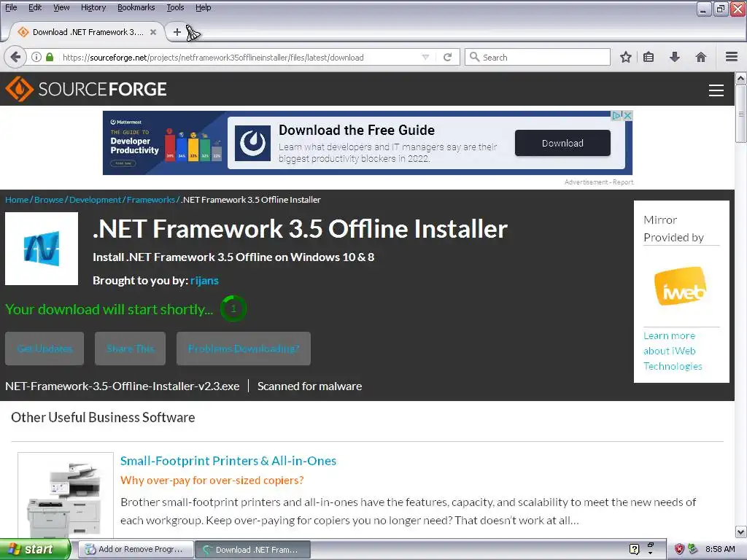Click the page scrollbar down arrow

tap(741, 532)
